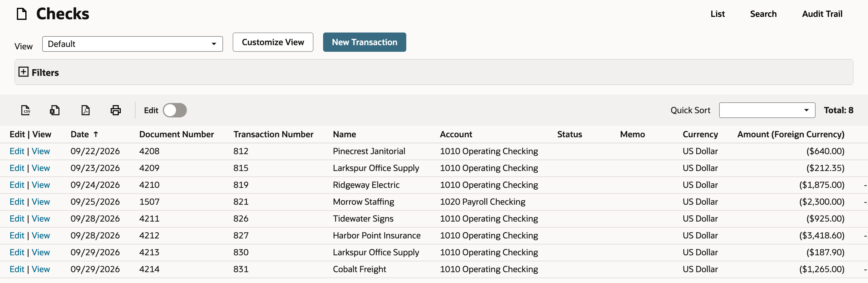Edit the Cobalt Freight check
Viewport: 868px width, 283px height.
(17, 269)
